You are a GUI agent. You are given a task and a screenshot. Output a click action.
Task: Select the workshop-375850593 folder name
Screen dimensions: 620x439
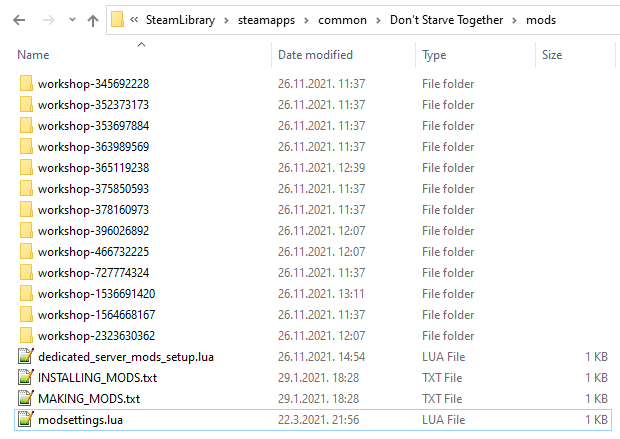(93, 189)
